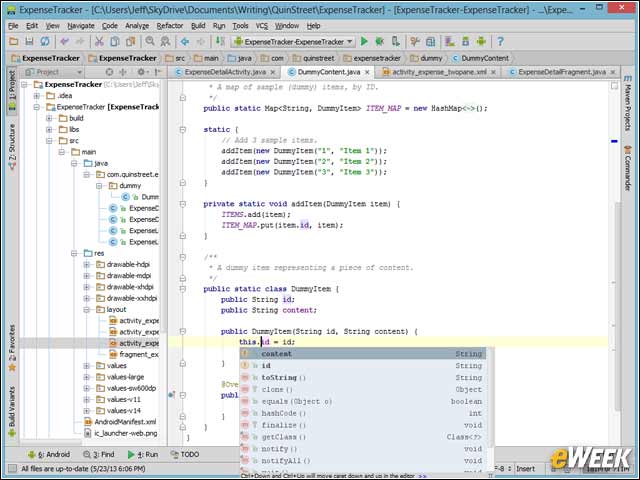Open the Navigate menu

(81, 26)
